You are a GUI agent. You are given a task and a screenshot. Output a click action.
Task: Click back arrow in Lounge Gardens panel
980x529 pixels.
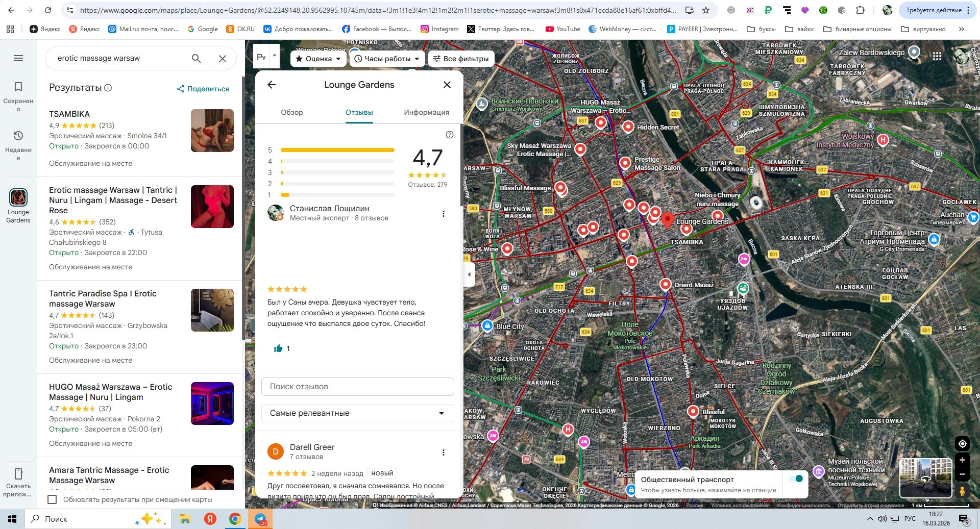[272, 85]
